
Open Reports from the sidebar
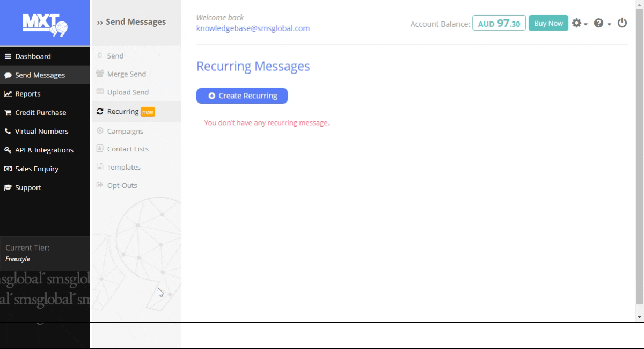(x=27, y=94)
